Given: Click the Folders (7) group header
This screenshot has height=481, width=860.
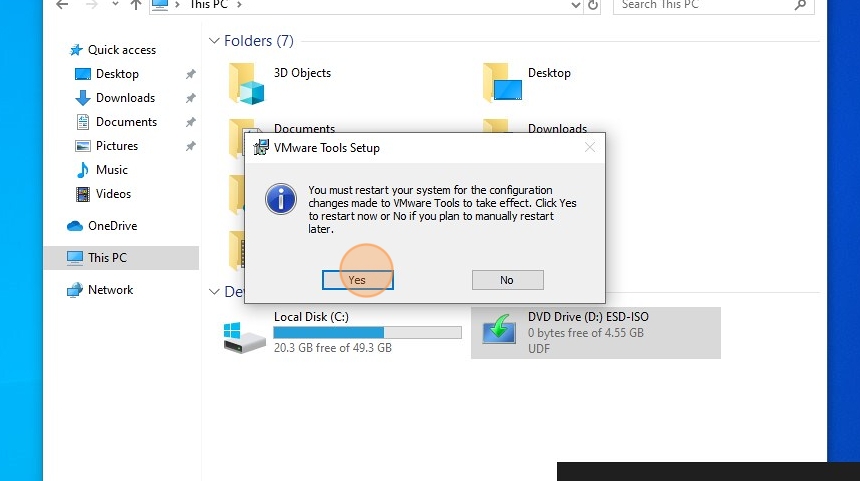Looking at the screenshot, I should [x=259, y=41].
